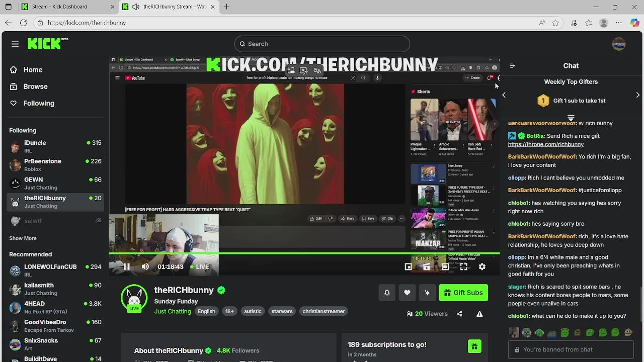Viewport: 644px width, 362px height.
Task: Go back in the browser
Action: tap(8, 23)
